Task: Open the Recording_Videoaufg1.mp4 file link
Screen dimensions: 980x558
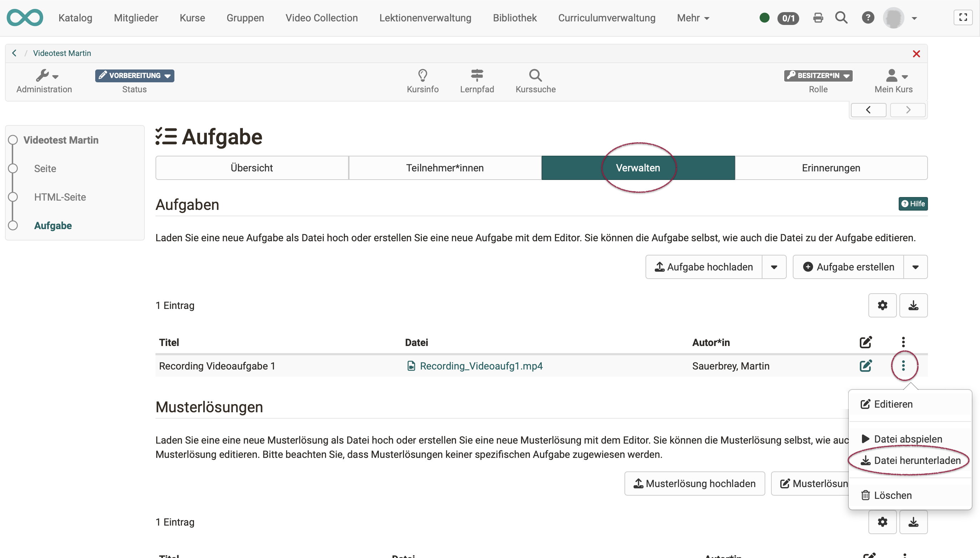Action: click(481, 366)
